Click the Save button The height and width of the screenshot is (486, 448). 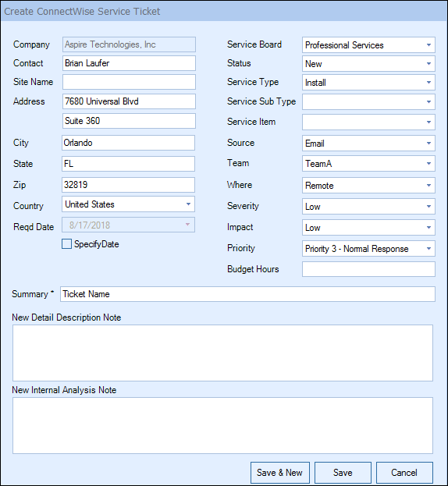(343, 473)
